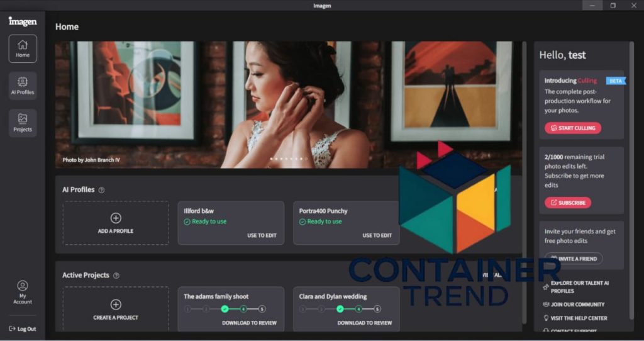Use Illford b&w profile to edit
The height and width of the screenshot is (341, 644).
(262, 235)
